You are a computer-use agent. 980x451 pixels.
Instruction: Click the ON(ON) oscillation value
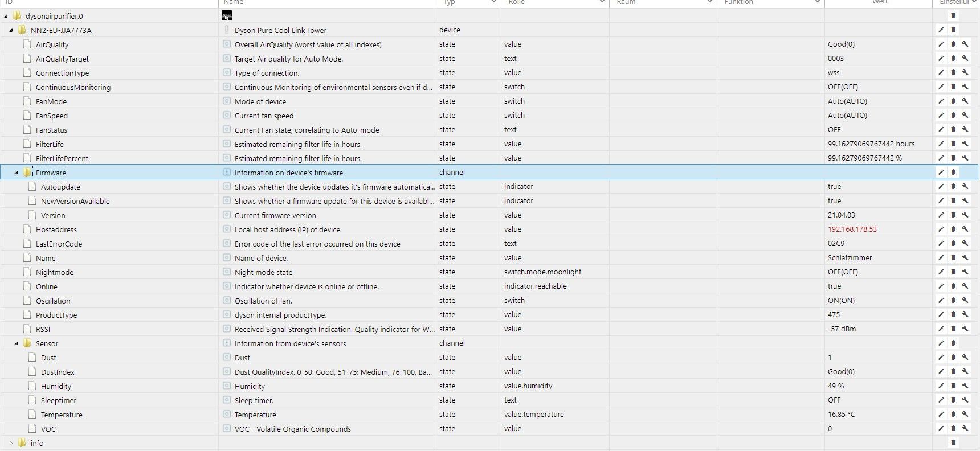(x=841, y=301)
